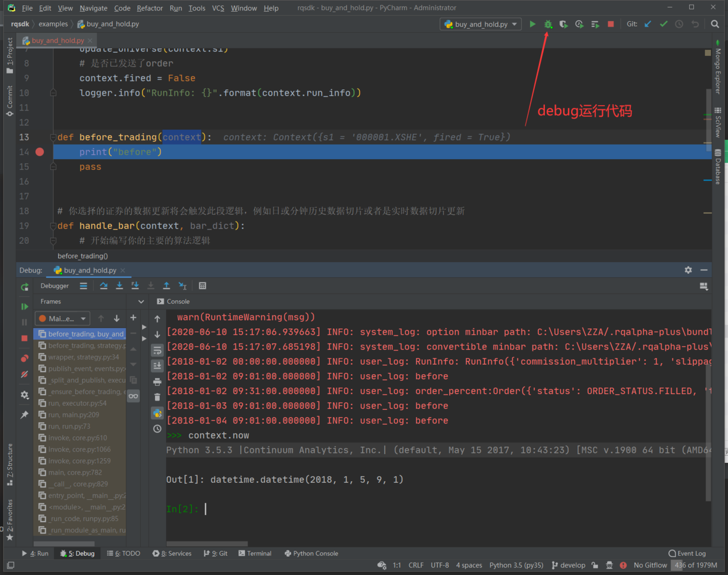This screenshot has height=575, width=728.
Task: Click the Rerun icon in the debugger sidebar
Action: click(x=24, y=287)
